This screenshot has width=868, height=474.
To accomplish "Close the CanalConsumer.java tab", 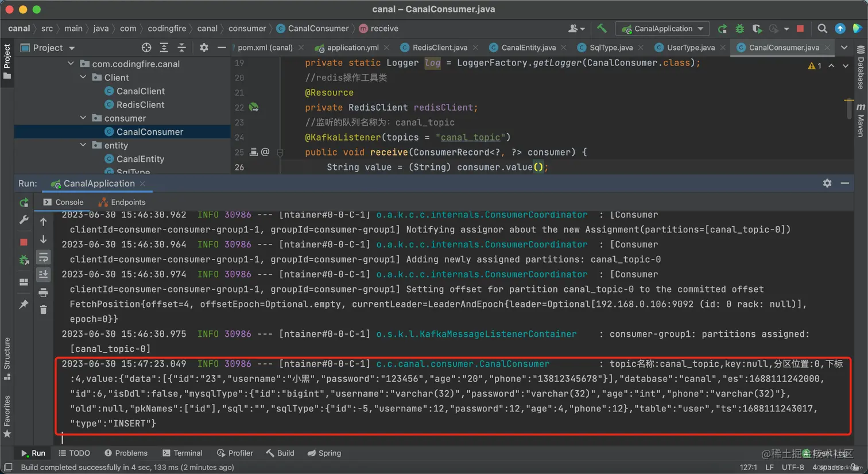I will point(827,48).
